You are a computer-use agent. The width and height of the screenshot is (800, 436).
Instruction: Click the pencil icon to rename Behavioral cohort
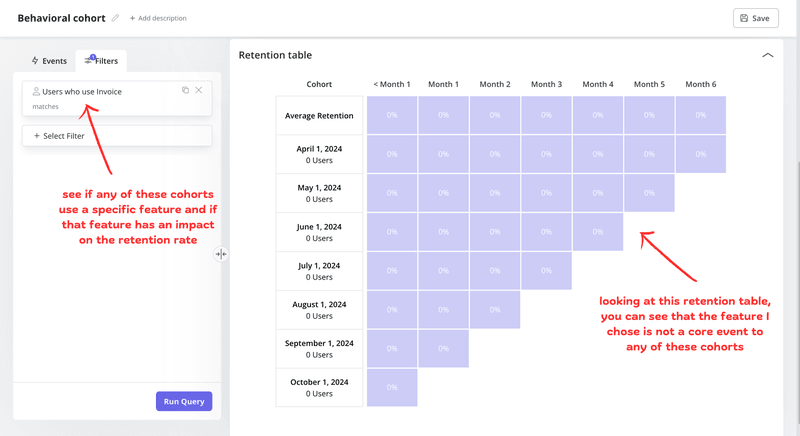tap(116, 18)
